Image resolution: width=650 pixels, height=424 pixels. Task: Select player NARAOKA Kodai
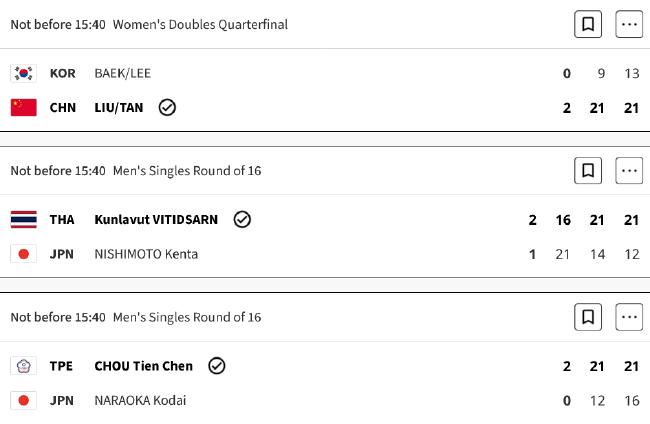[140, 400]
